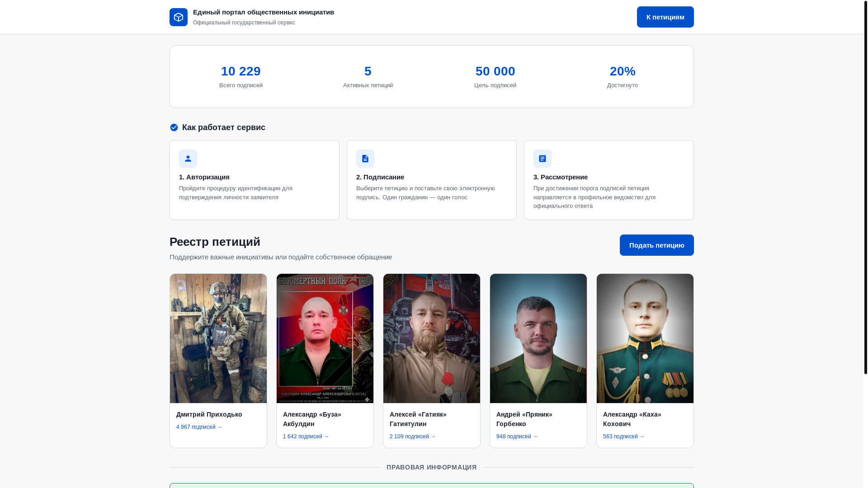
Task: Open the 4 967 подписей link
Action: click(x=199, y=427)
